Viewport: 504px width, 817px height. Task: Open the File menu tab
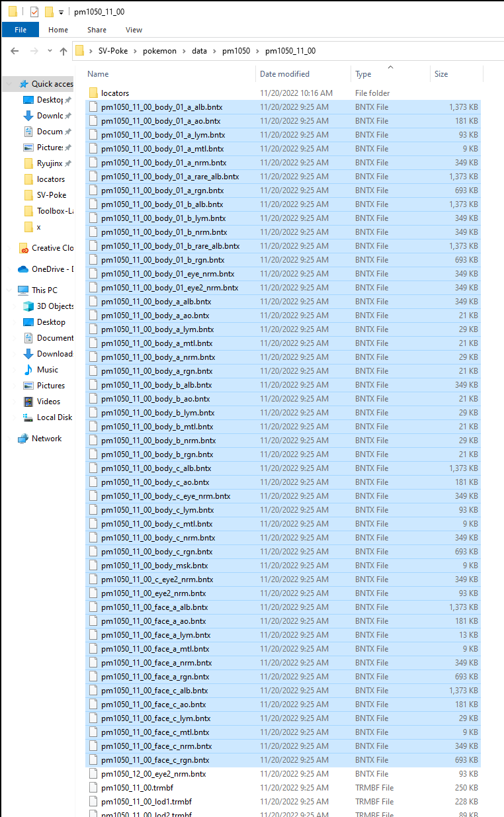point(21,30)
